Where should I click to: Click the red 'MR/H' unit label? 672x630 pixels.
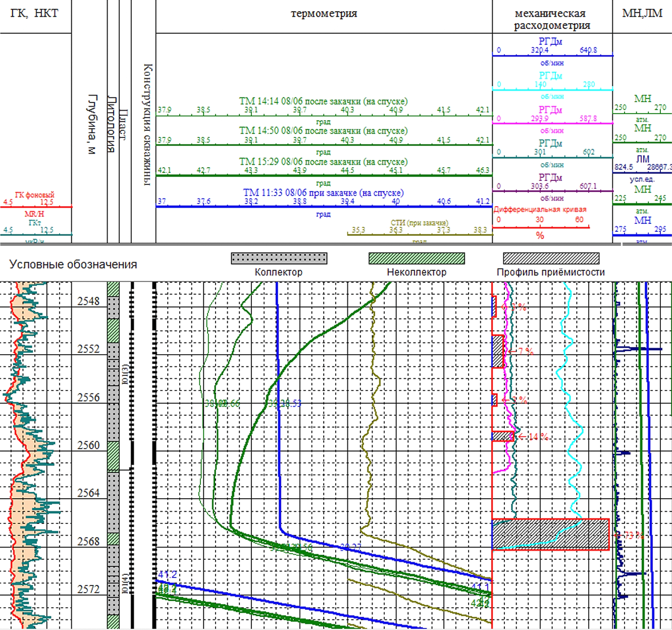34,214
